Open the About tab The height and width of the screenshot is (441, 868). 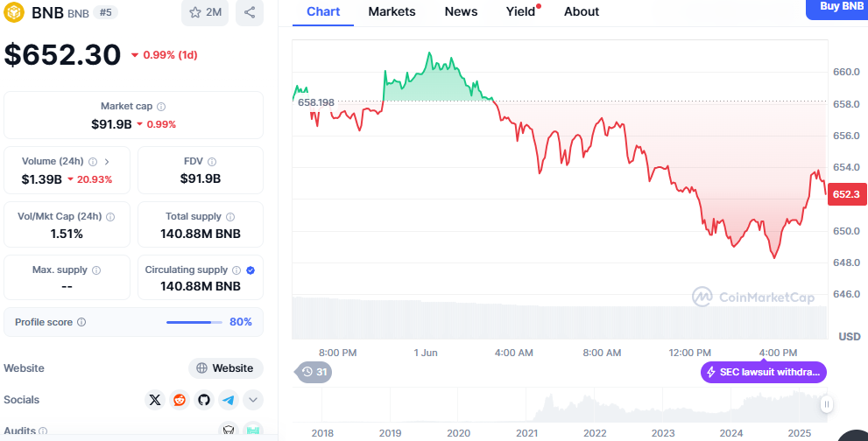[x=582, y=11]
